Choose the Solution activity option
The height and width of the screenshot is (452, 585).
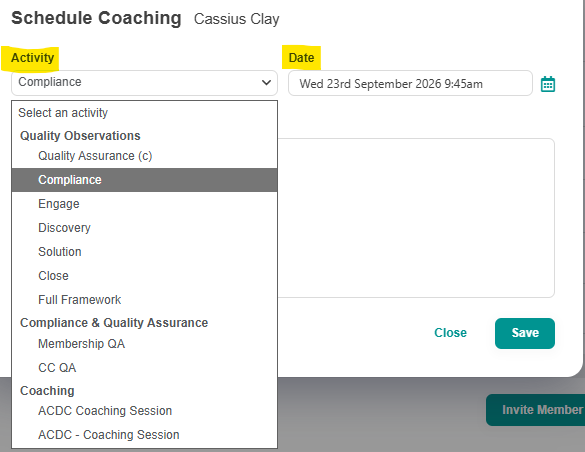(144, 252)
